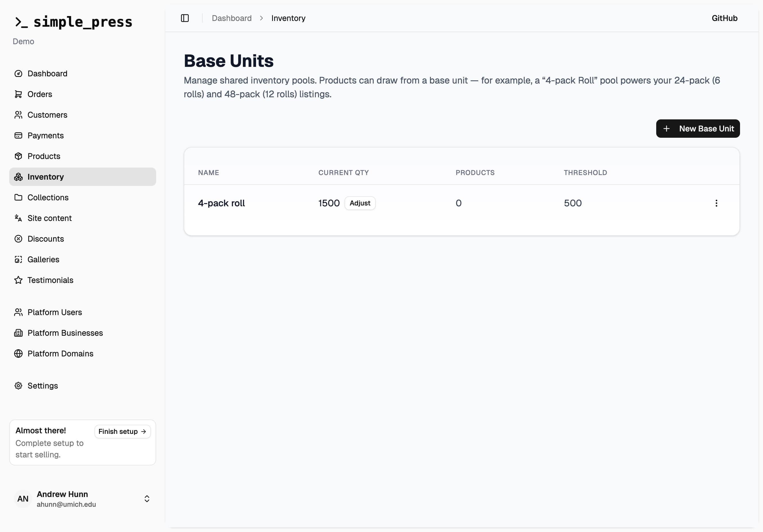The width and height of the screenshot is (763, 532).
Task: Click the Platform Domains globe icon
Action: (18, 353)
